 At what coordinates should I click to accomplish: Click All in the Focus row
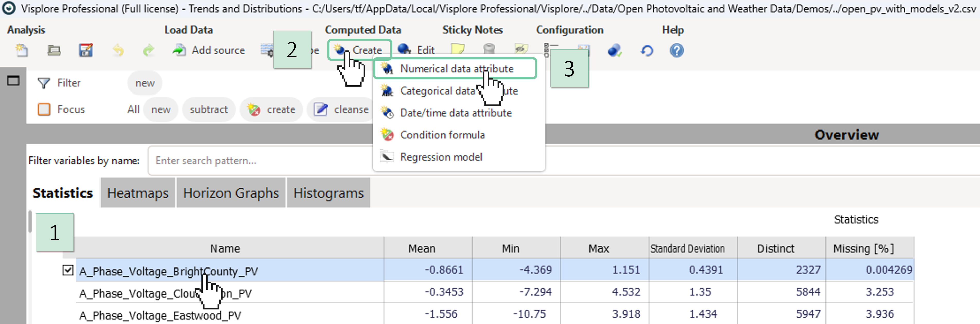133,109
